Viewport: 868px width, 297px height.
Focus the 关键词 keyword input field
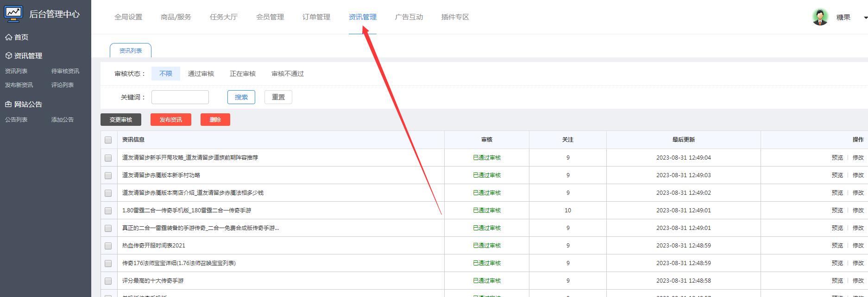(180, 97)
